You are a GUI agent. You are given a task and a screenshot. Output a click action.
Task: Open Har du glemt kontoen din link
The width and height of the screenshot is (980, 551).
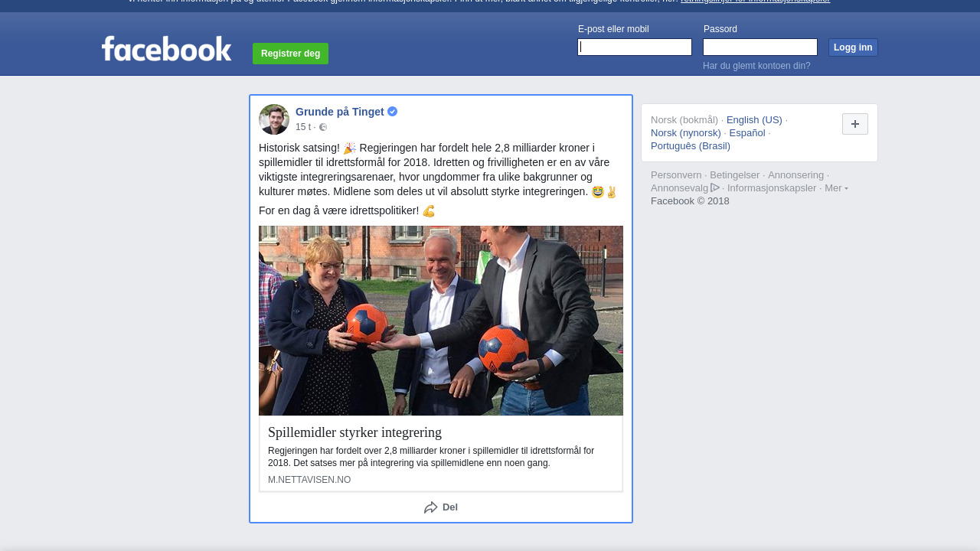pyautogui.click(x=756, y=66)
